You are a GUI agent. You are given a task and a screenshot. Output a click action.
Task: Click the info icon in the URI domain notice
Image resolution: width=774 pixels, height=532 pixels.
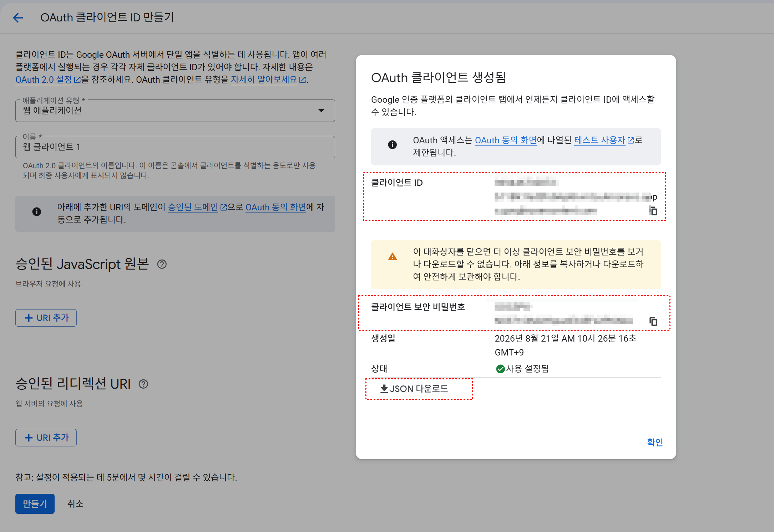coord(36,211)
